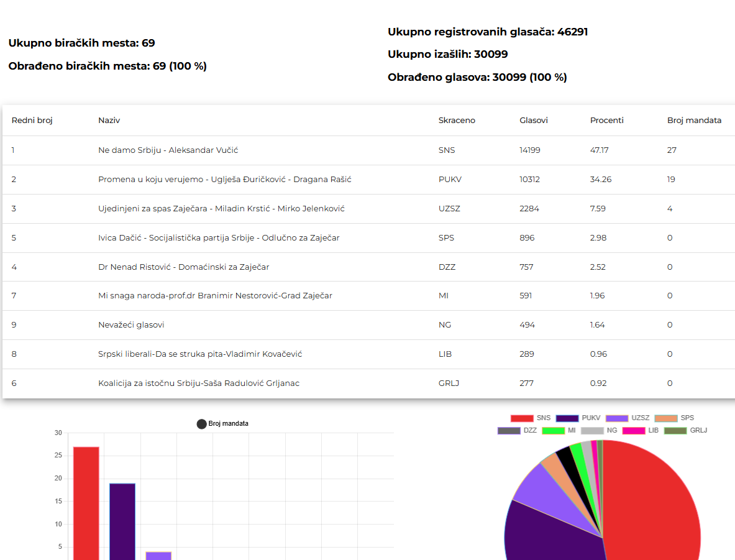The height and width of the screenshot is (560, 735).
Task: Click the Skraceno column header
Action: [457, 121]
